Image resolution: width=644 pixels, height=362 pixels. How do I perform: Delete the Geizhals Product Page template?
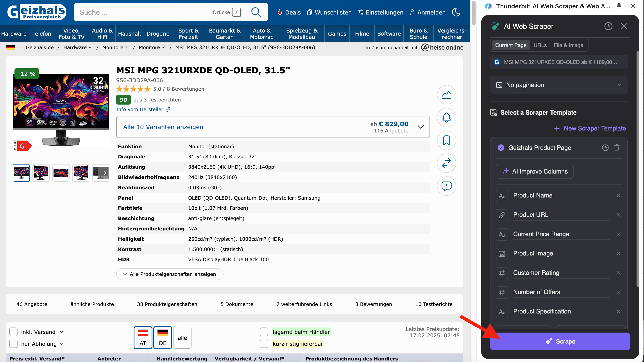(617, 148)
